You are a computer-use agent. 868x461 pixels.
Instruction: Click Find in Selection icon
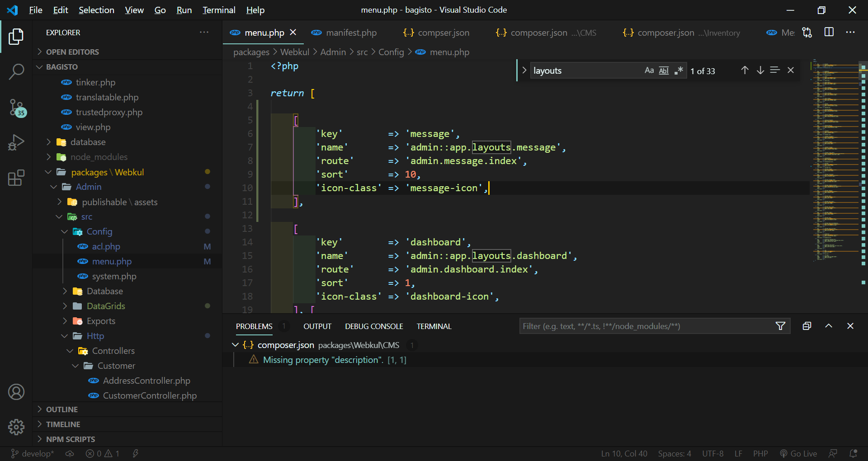click(775, 70)
